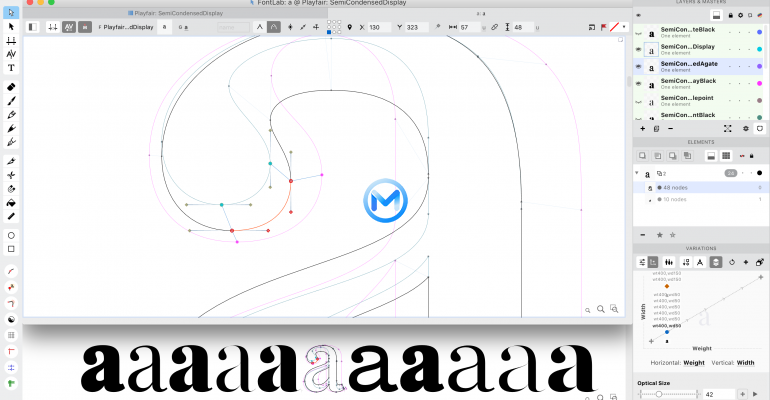Toggle visibility of SemiCon...ayBlack layer

638,83
